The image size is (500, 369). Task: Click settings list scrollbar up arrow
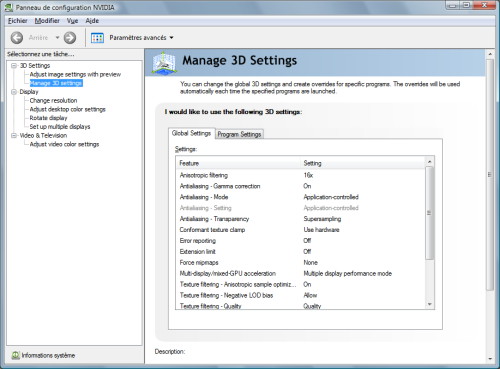pyautogui.click(x=430, y=162)
